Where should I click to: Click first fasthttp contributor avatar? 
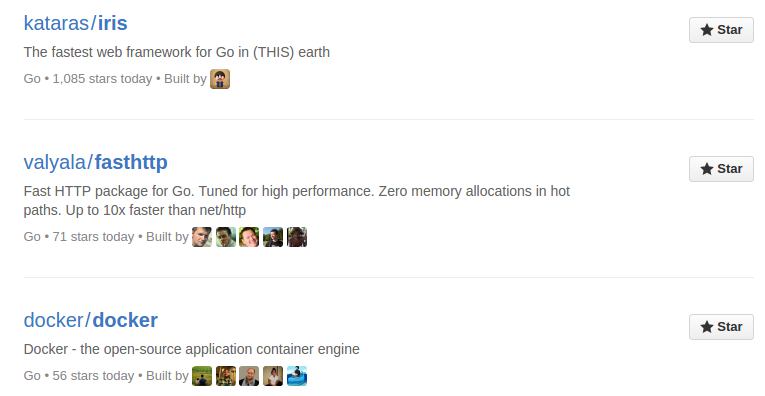[202, 237]
